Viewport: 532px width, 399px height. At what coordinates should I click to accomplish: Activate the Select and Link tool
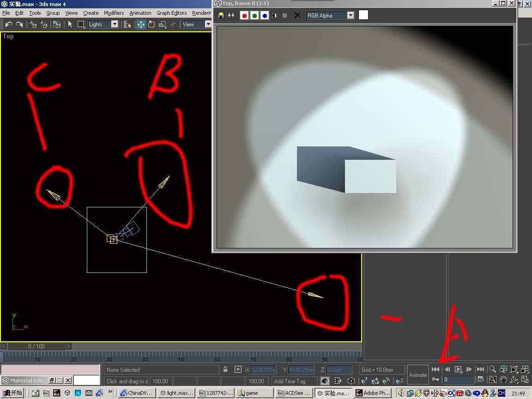click(33, 24)
